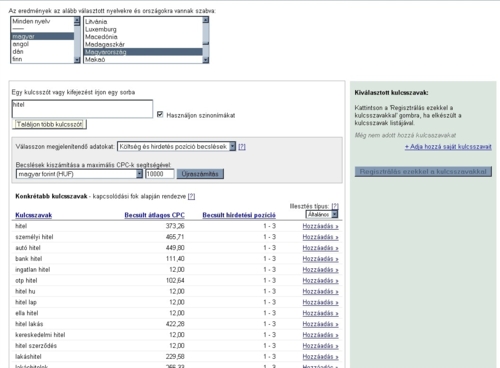500x368 pixels.
Task: Click the CPC value 465,71
Action: point(175,237)
